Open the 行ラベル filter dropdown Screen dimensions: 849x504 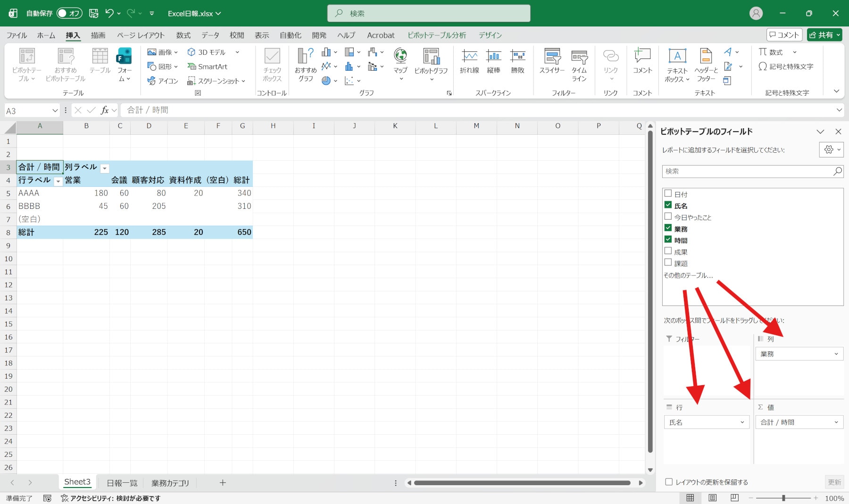click(x=58, y=181)
